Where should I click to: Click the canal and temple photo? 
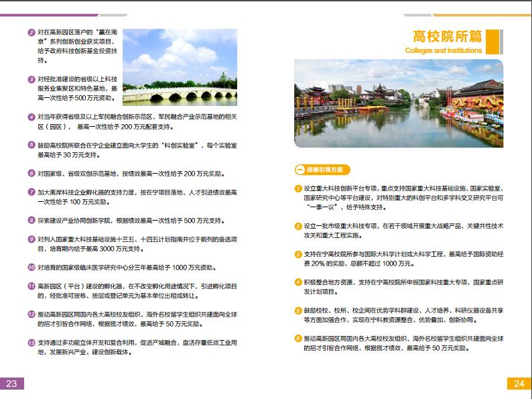point(399,103)
